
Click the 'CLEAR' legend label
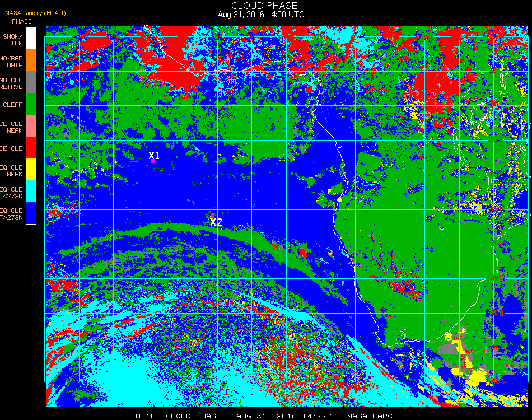(x=13, y=105)
